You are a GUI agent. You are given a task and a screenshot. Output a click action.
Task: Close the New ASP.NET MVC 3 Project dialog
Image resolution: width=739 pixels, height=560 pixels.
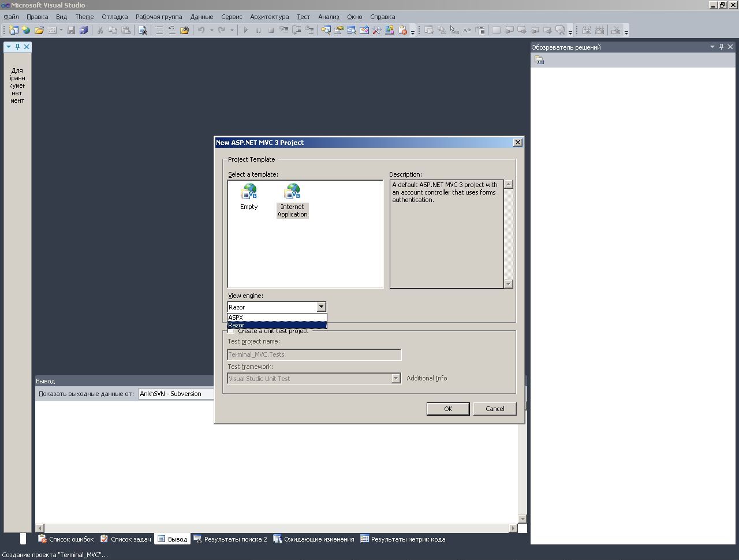[518, 142]
